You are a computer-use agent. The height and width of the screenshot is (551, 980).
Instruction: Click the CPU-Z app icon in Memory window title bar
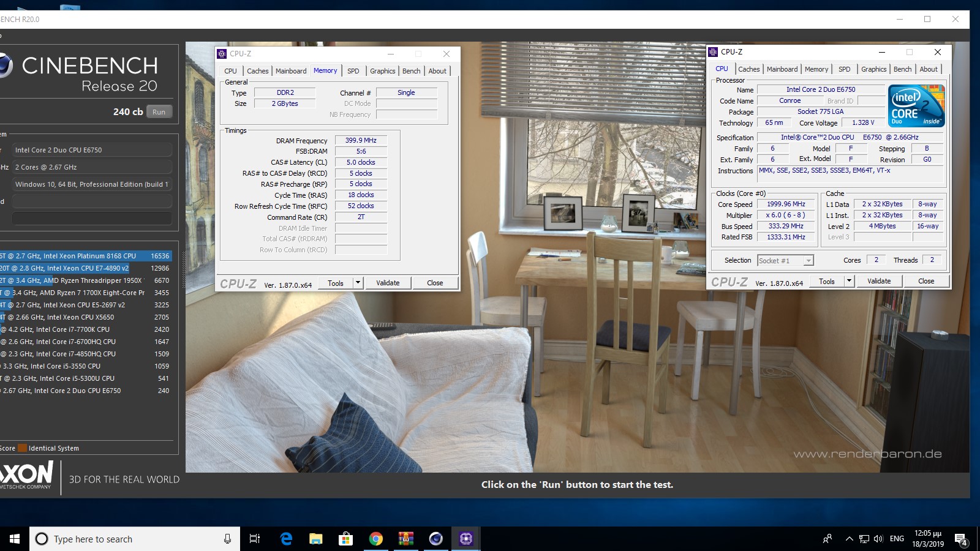coord(222,54)
